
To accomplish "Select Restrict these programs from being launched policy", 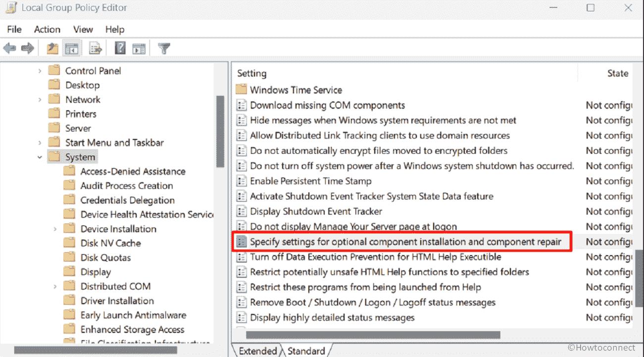I will pyautogui.click(x=365, y=287).
